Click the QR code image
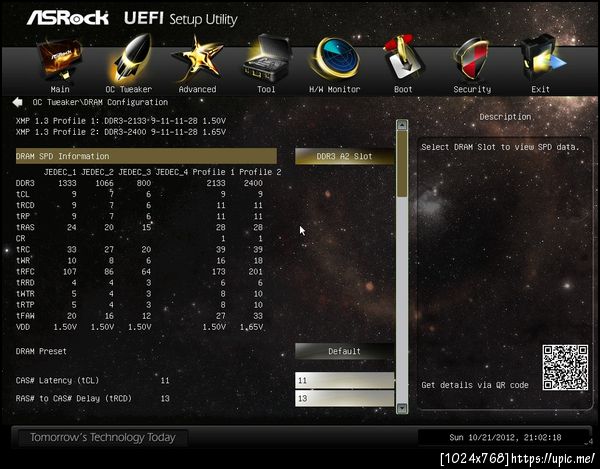 pos(565,367)
